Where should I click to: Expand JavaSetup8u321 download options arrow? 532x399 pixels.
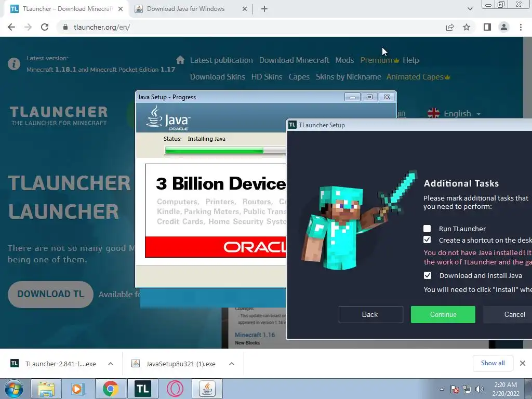tap(232, 364)
